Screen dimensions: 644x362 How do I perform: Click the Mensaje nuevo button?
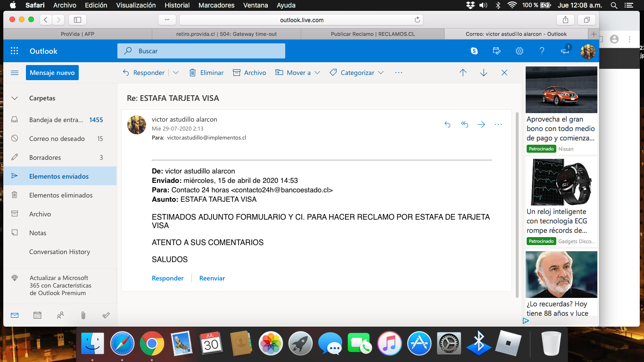52,73
